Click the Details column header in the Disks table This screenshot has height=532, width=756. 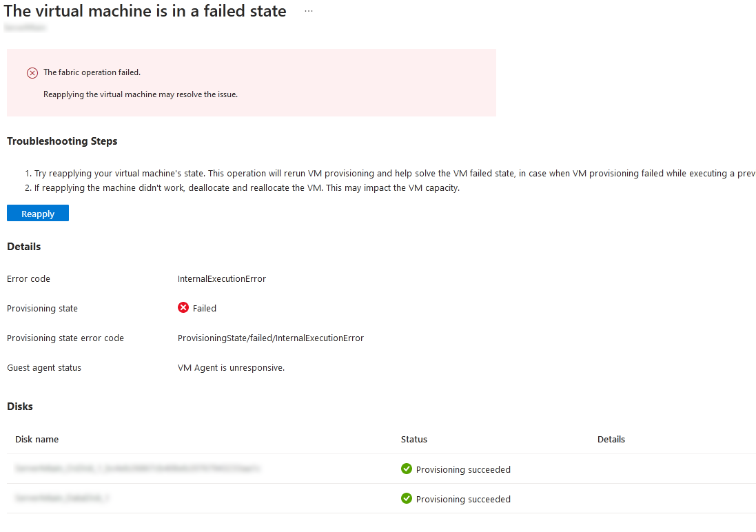pos(611,439)
